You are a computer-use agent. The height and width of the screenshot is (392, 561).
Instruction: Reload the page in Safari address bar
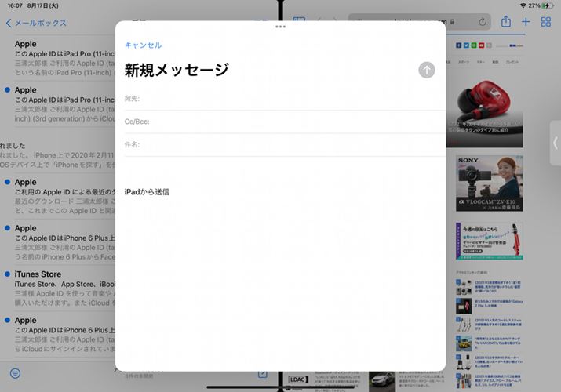click(481, 22)
